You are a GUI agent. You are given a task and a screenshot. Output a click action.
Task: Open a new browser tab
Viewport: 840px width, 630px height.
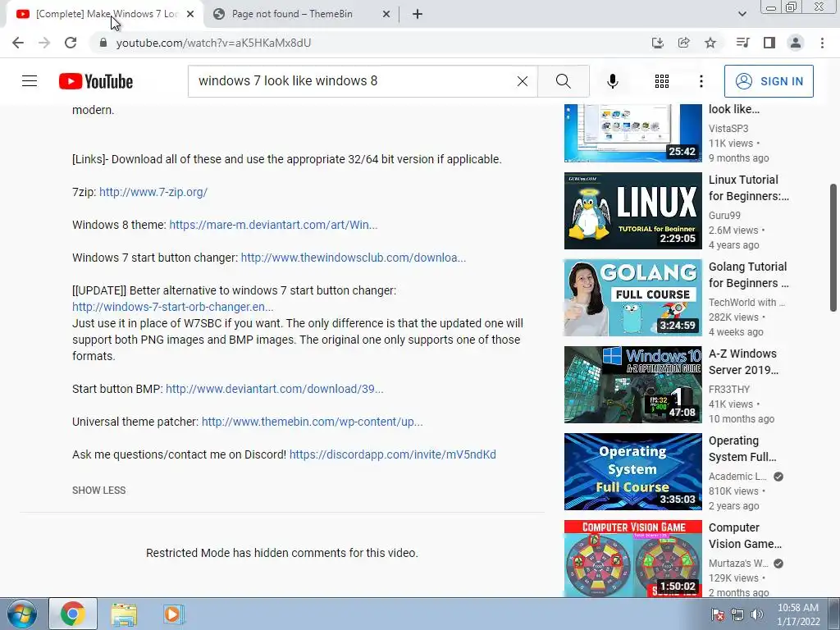(x=418, y=15)
